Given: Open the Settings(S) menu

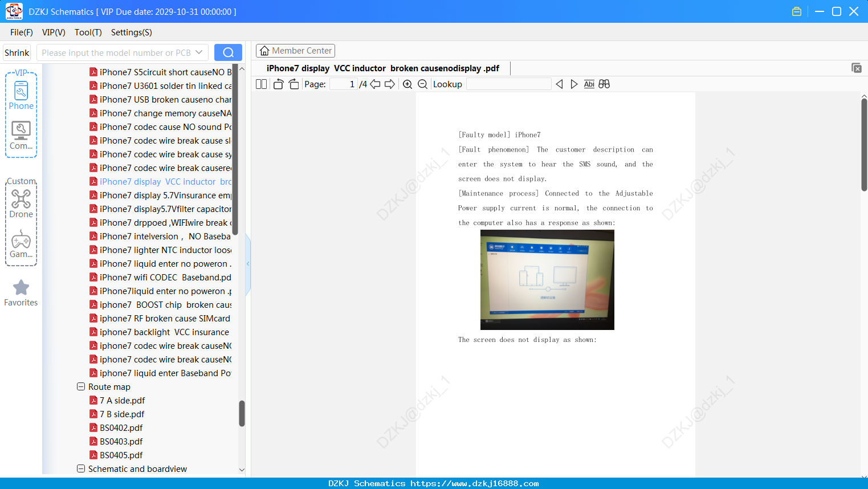Looking at the screenshot, I should (131, 32).
